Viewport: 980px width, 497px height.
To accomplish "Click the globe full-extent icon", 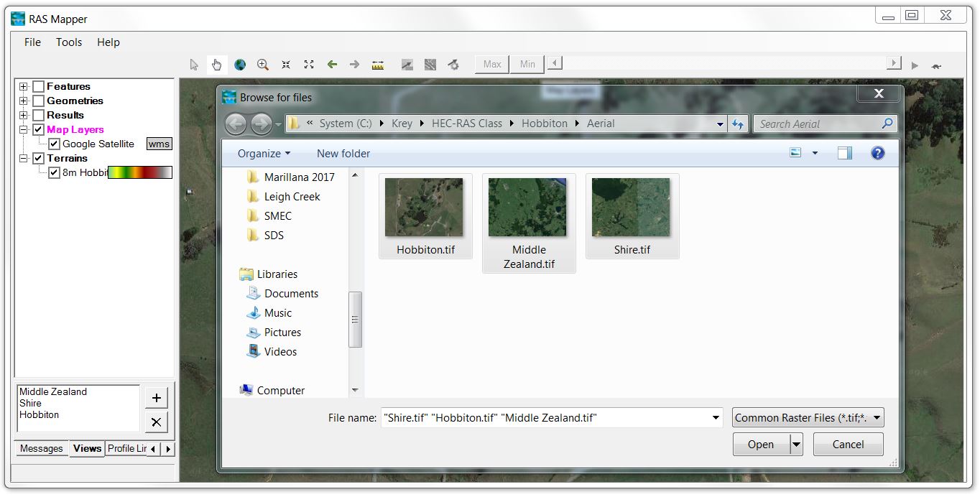I will (240, 65).
